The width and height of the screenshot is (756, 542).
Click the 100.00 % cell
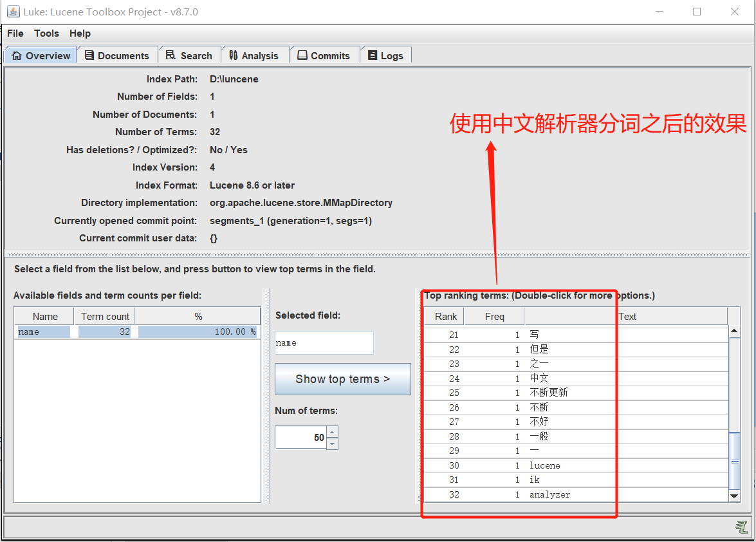[x=198, y=332]
